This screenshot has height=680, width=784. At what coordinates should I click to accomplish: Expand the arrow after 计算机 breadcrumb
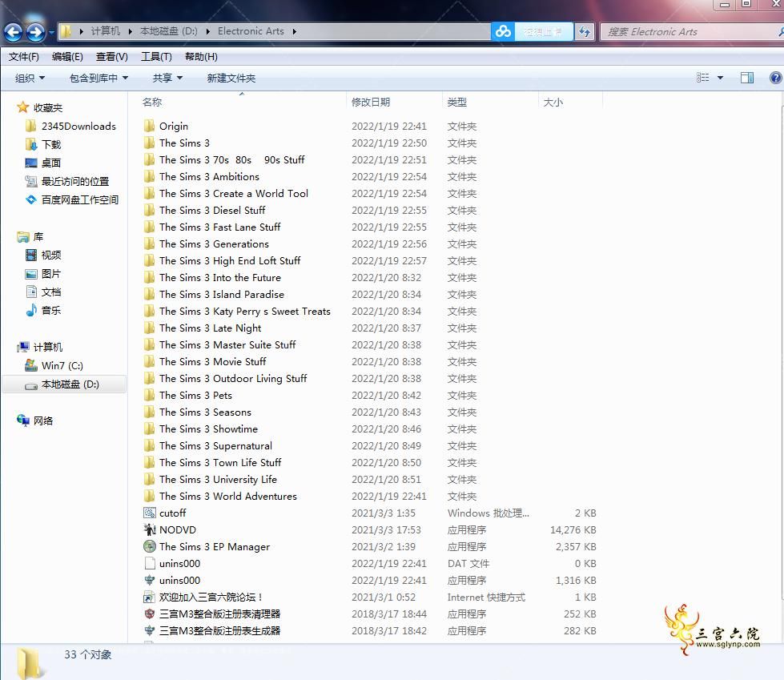(x=130, y=31)
